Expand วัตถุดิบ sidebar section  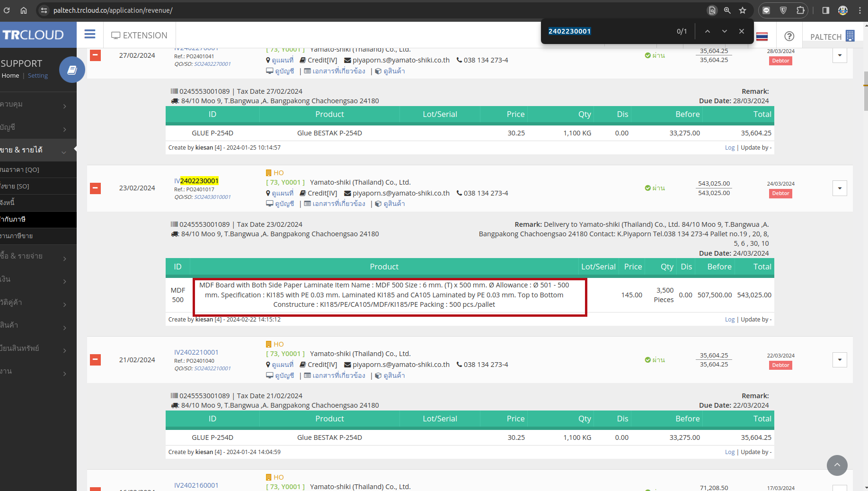[38, 303]
